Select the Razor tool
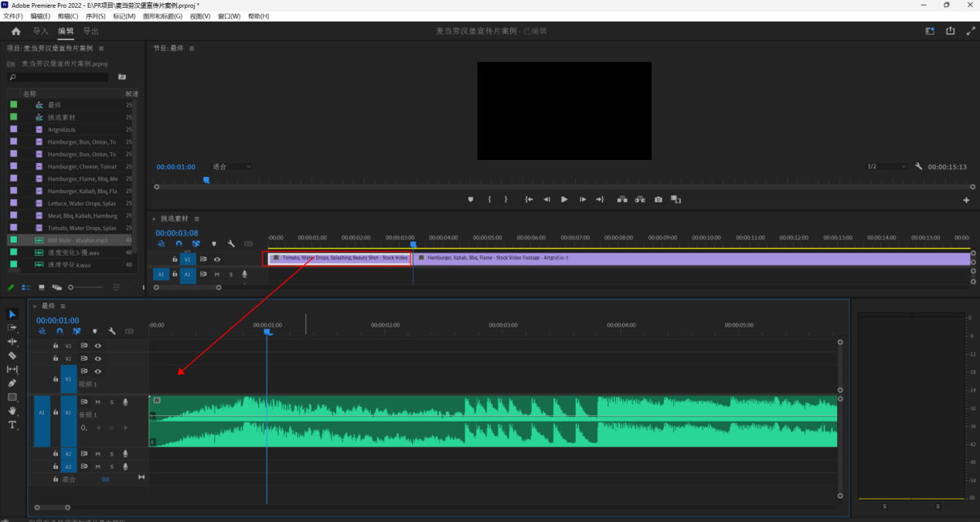Viewport: 980px width, 522px height. point(12,355)
